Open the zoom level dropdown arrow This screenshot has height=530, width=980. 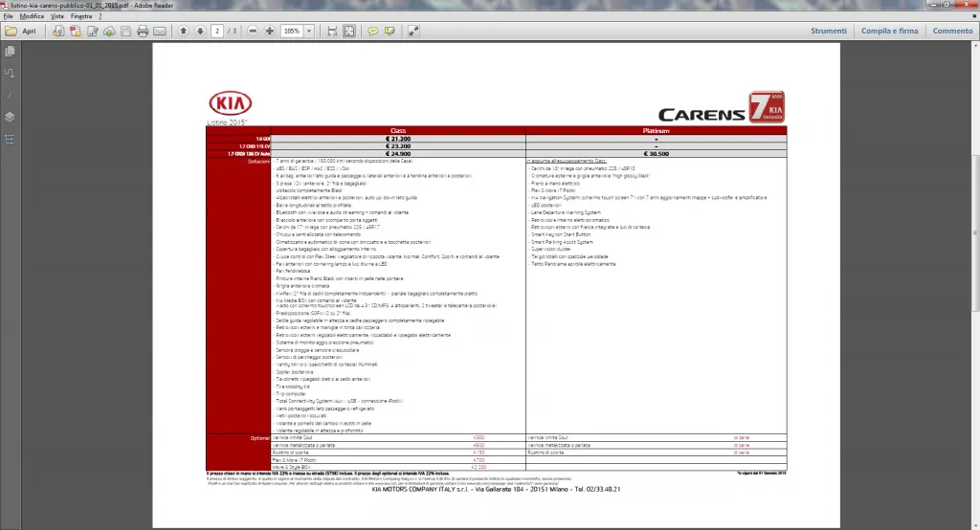[309, 31]
